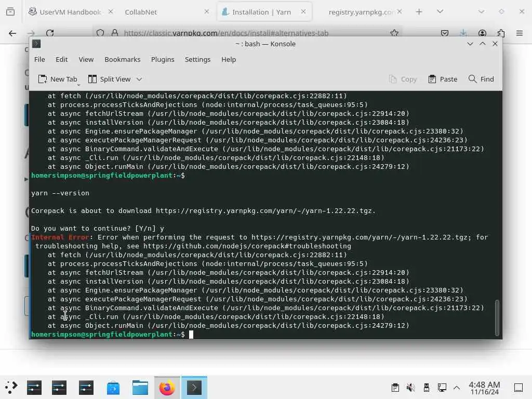Click the Find toolbar button

(x=481, y=79)
